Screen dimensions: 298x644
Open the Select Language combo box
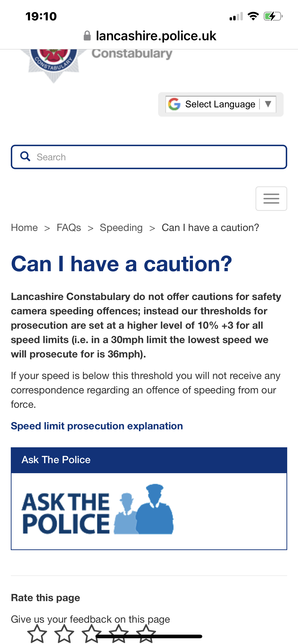(x=220, y=104)
